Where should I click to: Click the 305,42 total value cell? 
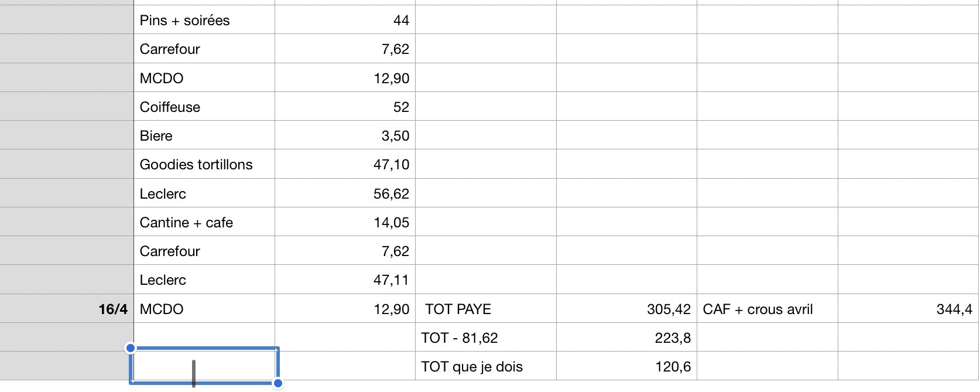coord(626,309)
